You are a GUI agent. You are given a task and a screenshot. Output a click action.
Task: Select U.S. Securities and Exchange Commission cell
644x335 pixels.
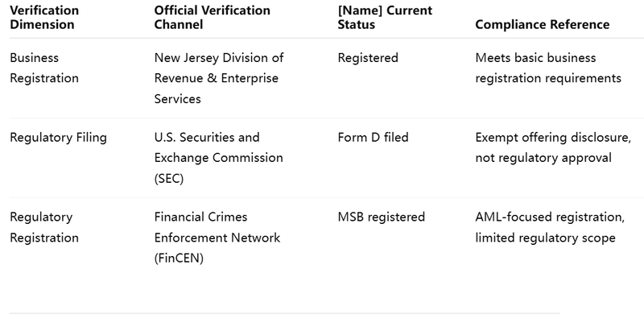pyautogui.click(x=218, y=158)
